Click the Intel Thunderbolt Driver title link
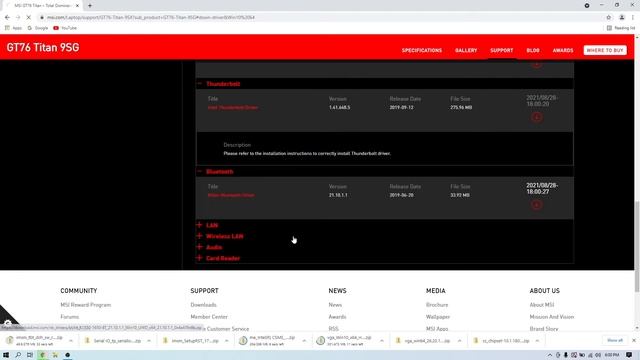This screenshot has width=640, height=360. [233, 107]
